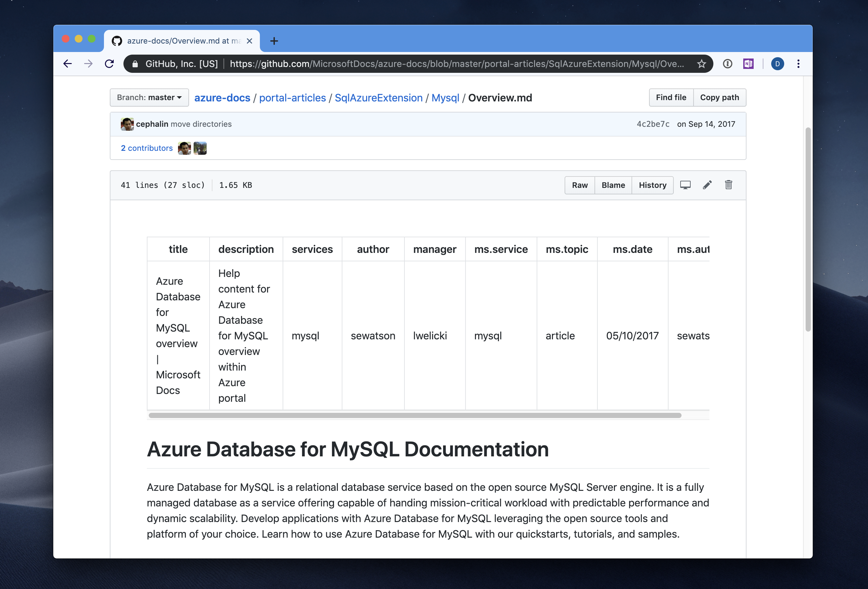View the Raw file
Image resolution: width=868 pixels, height=589 pixels.
pyautogui.click(x=580, y=185)
